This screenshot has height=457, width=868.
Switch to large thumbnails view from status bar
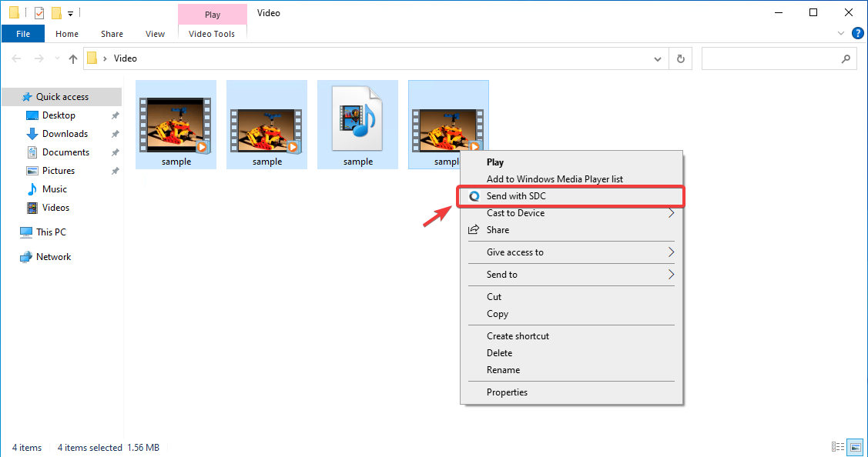(x=855, y=447)
